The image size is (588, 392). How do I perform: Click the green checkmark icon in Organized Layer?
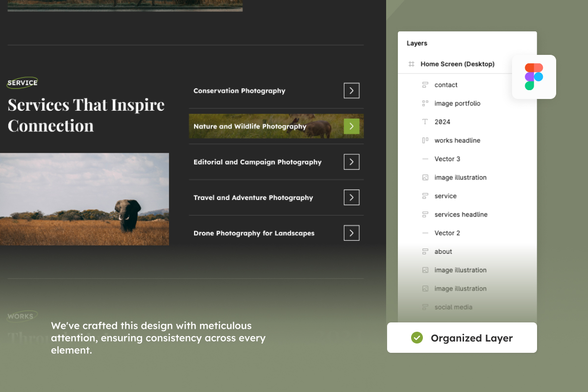tap(417, 338)
